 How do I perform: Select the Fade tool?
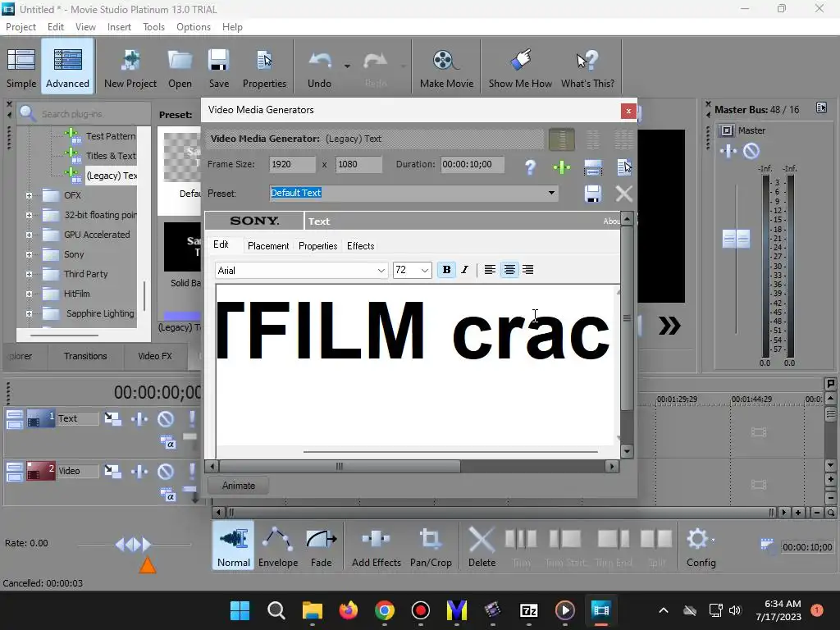point(321,546)
